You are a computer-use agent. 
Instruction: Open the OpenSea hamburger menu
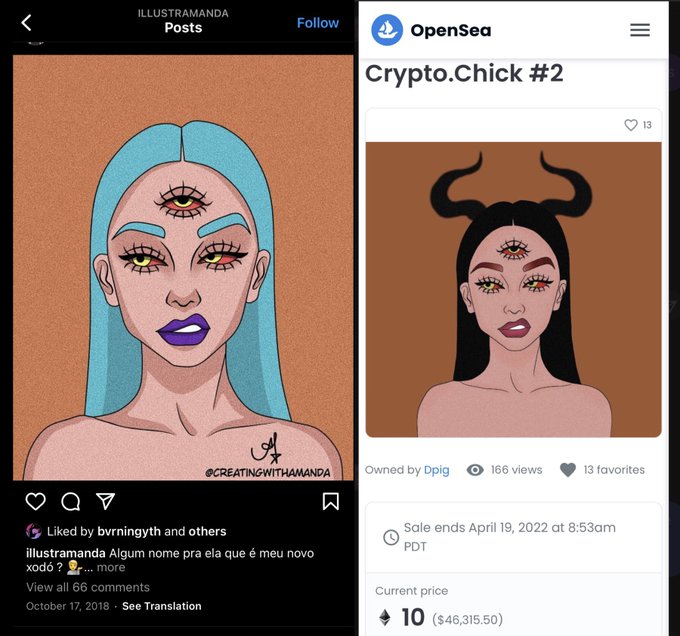[640, 30]
